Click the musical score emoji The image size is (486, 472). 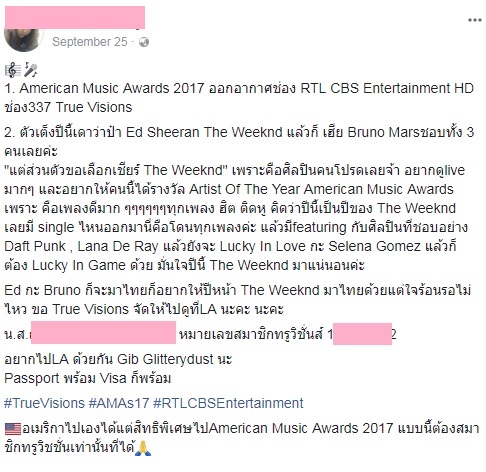(13, 70)
